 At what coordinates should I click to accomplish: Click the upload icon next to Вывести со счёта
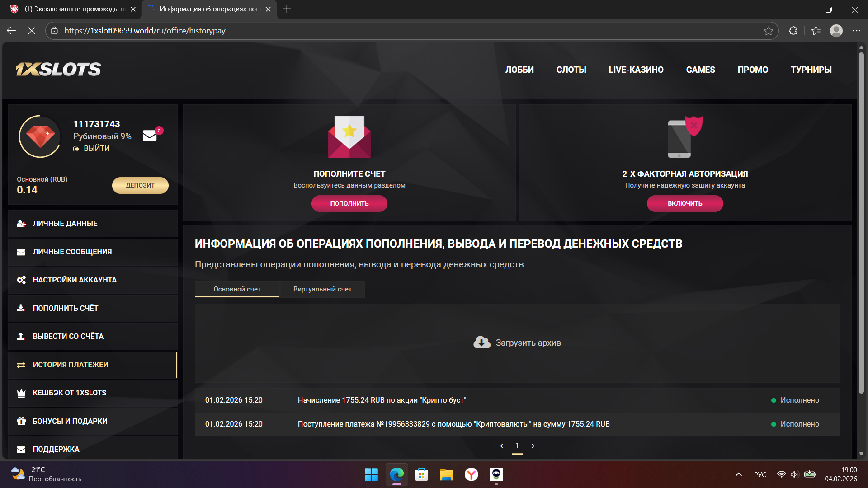point(21,336)
